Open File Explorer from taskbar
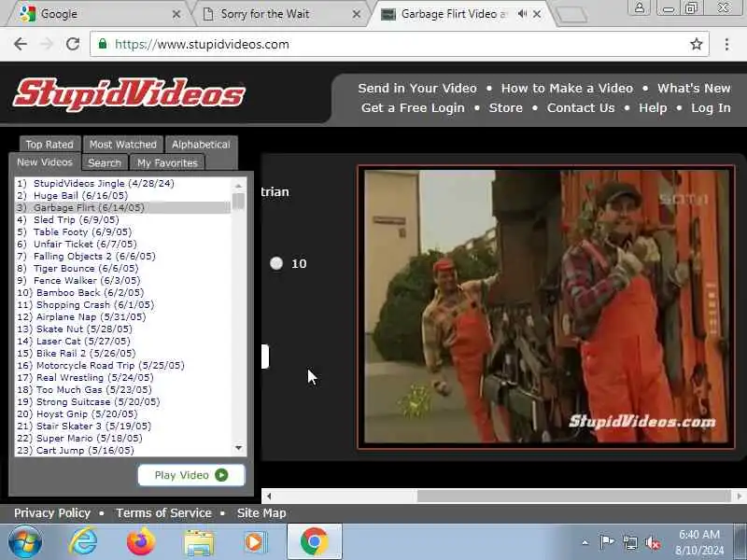The height and width of the screenshot is (560, 747). (x=199, y=542)
